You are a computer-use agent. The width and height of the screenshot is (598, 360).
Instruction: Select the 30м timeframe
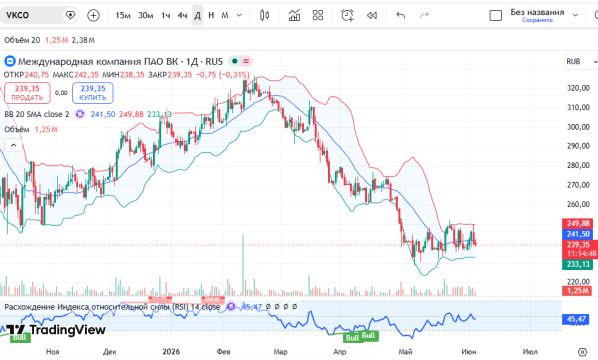click(x=145, y=15)
